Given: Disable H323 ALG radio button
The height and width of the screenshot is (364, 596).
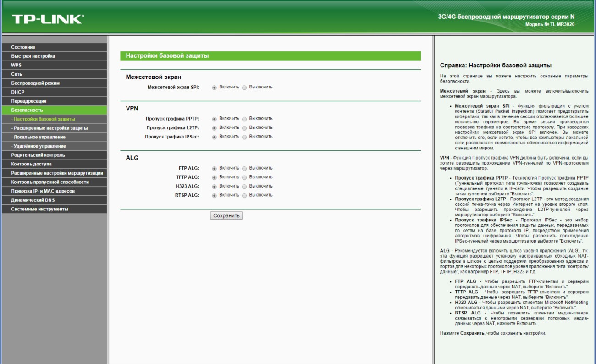Looking at the screenshot, I should [x=244, y=187].
